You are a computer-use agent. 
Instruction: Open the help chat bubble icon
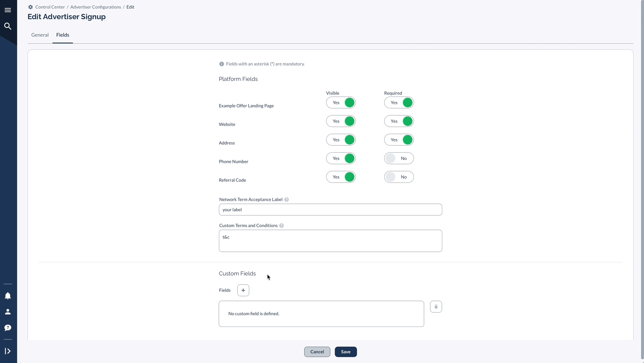click(8, 328)
